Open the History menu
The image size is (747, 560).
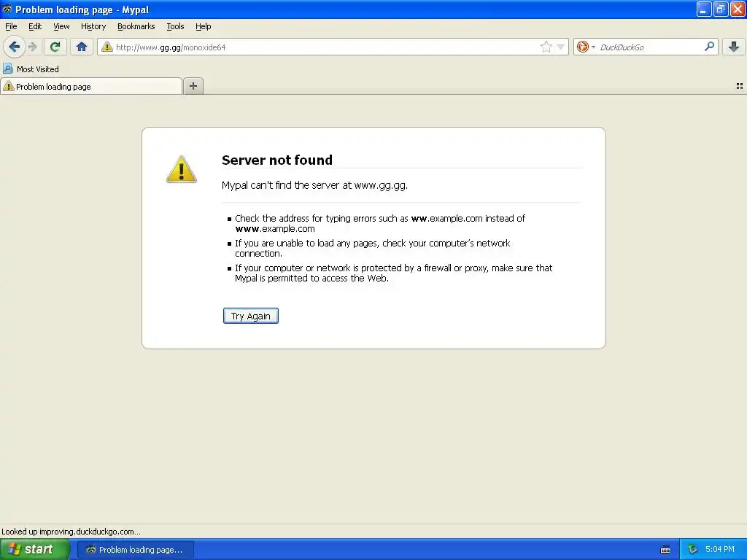pos(93,26)
